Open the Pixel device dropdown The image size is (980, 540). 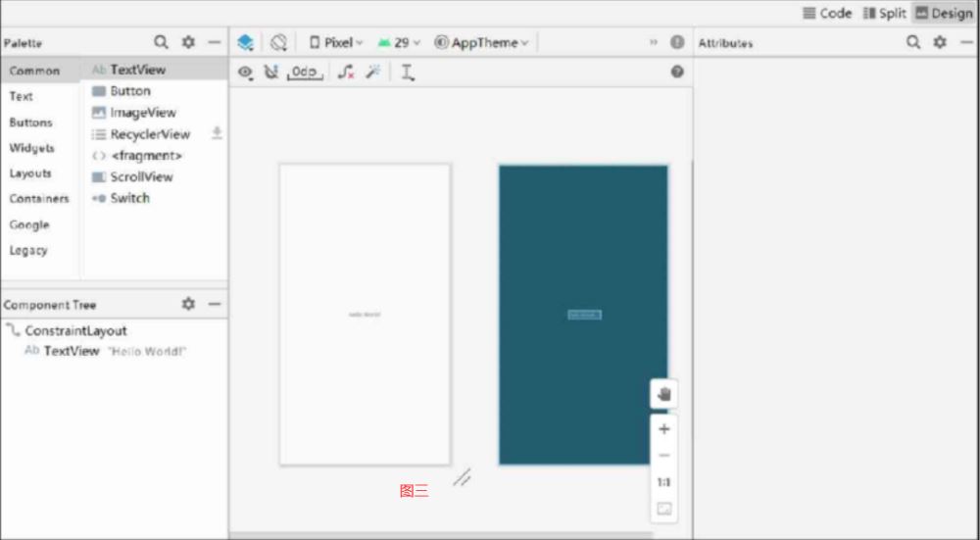(336, 43)
